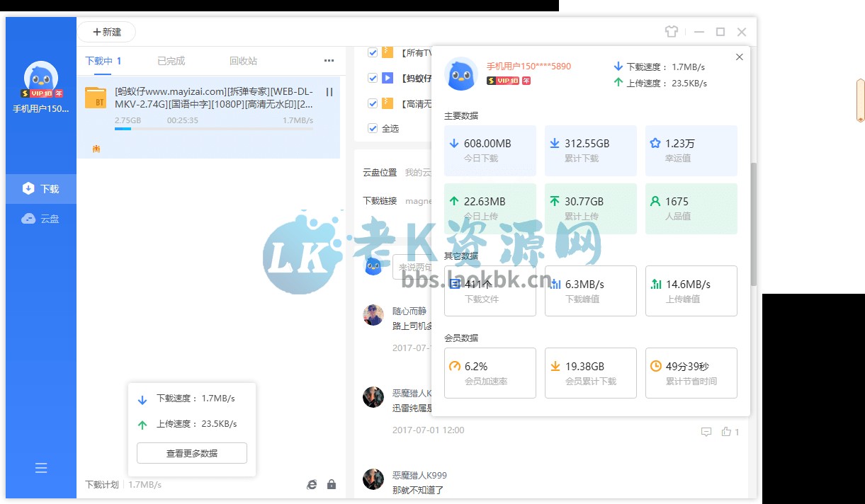Click the 下载峰值 bar chart icon
865x504 pixels.
[x=555, y=284]
